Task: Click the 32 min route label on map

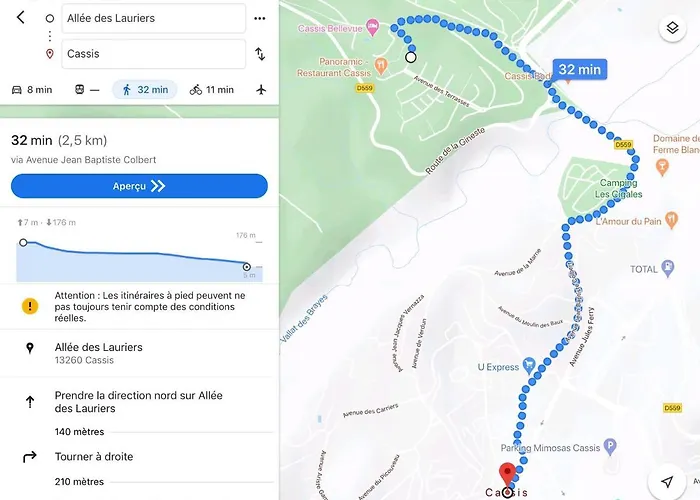Action: tap(579, 70)
